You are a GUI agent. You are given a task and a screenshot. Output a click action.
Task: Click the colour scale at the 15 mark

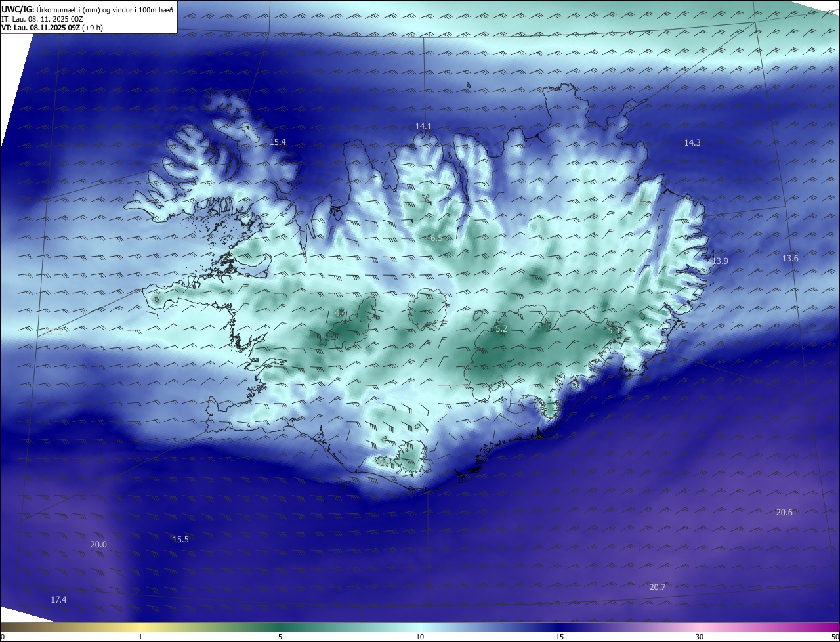560,637
